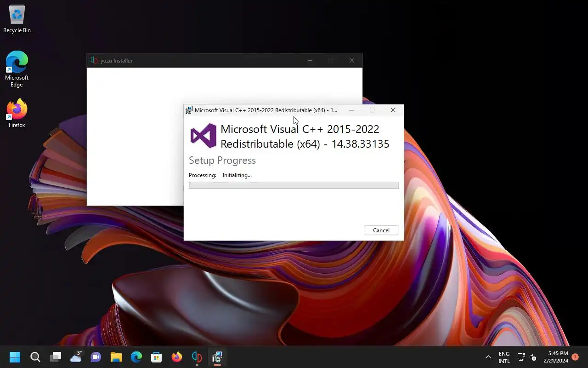Click the Initializing... status text

click(237, 175)
